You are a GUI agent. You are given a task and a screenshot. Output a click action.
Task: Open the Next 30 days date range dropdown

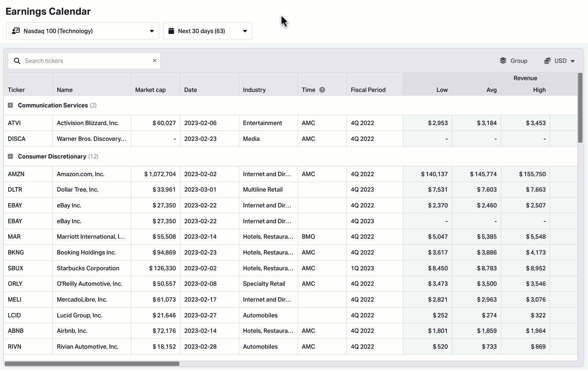pyautogui.click(x=208, y=31)
